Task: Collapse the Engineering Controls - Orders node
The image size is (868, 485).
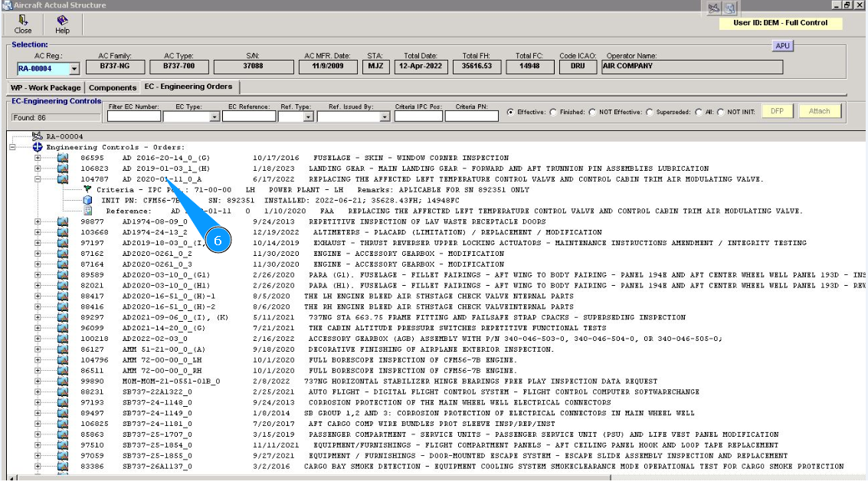Action: coord(12,147)
